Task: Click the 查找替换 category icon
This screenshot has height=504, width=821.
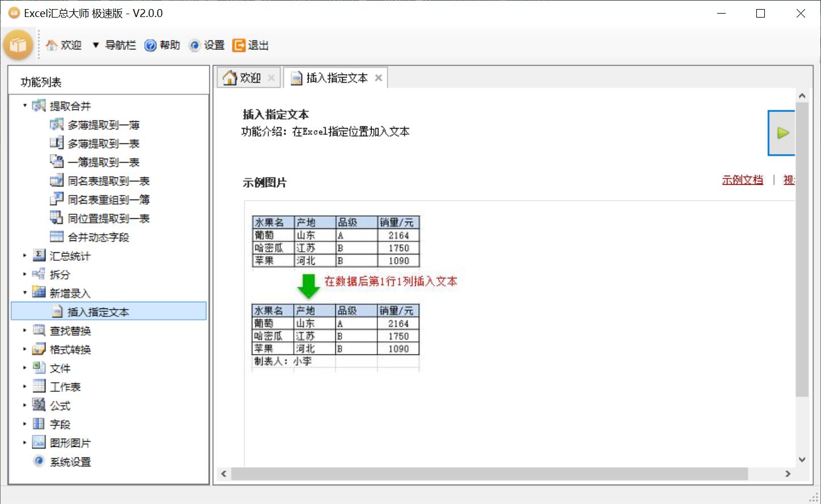Action: [39, 330]
